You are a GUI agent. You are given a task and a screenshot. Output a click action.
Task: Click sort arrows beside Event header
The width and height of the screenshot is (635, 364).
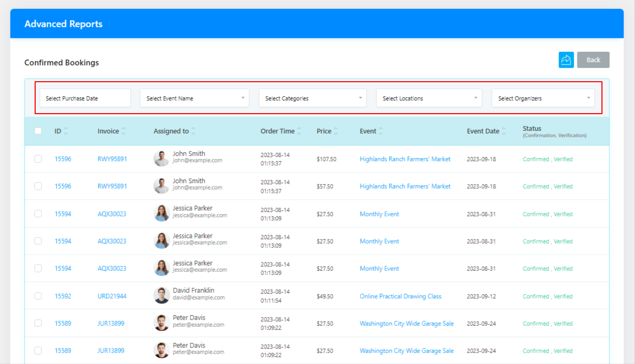[x=381, y=131]
